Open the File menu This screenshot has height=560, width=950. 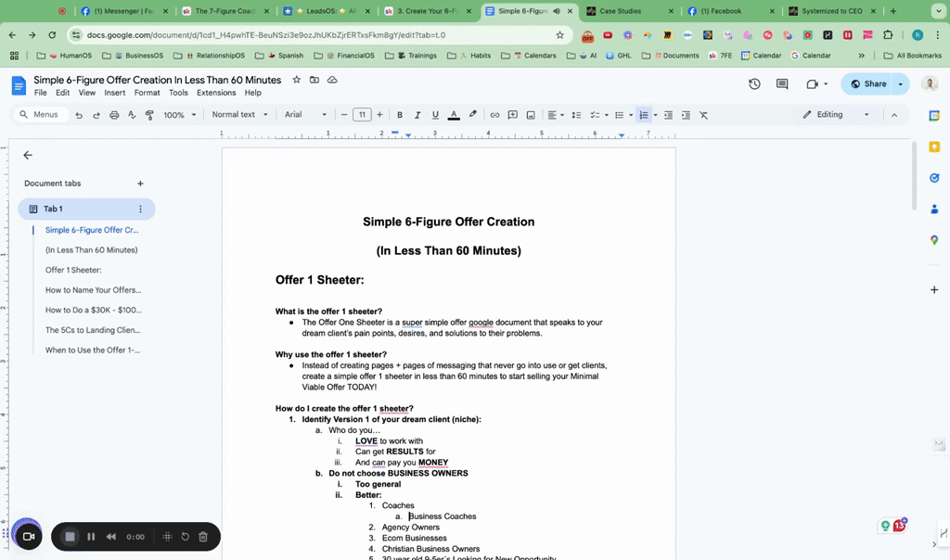point(41,93)
